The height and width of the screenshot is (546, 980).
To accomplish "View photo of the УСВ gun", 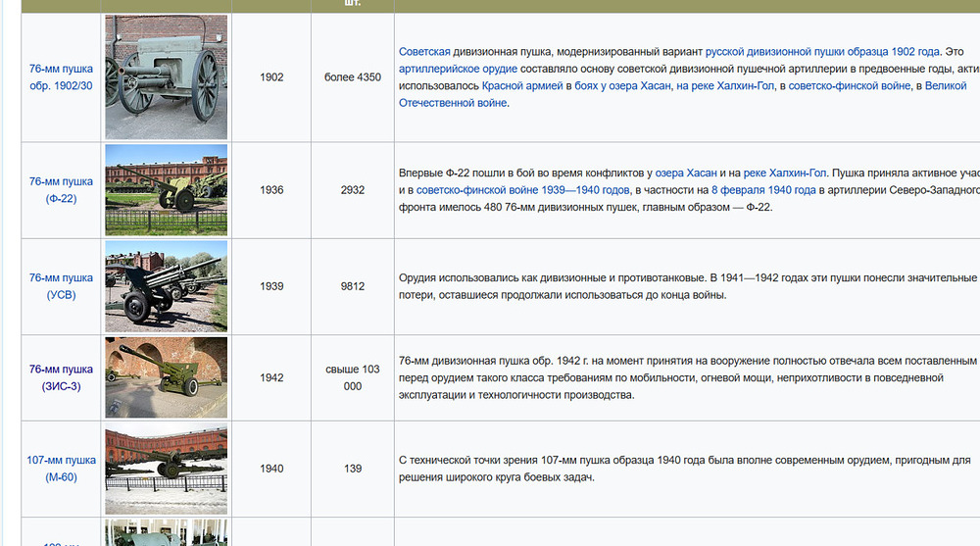I will click(x=167, y=286).
